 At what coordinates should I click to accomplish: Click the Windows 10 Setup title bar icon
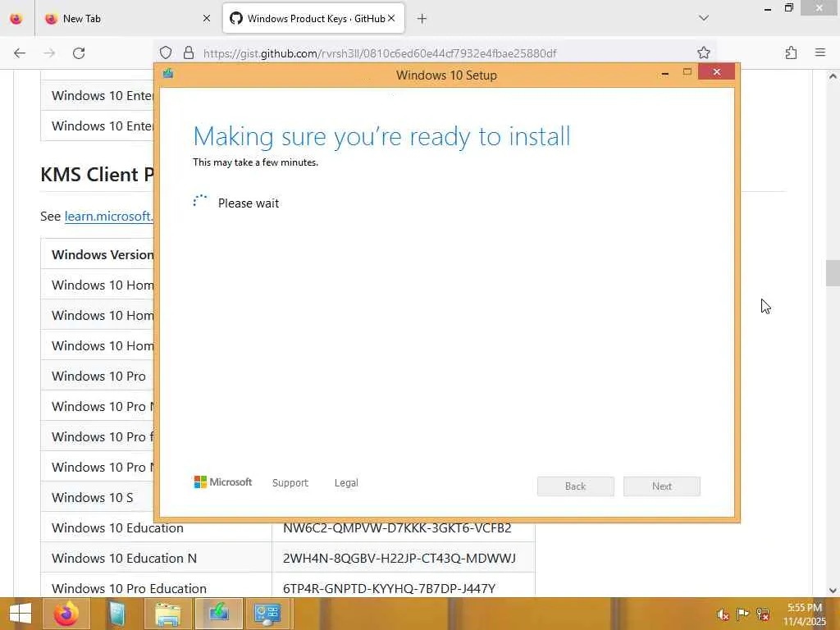[x=168, y=73]
